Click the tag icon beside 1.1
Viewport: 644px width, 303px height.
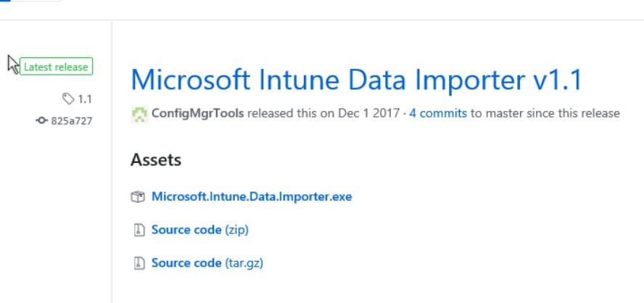click(x=67, y=99)
